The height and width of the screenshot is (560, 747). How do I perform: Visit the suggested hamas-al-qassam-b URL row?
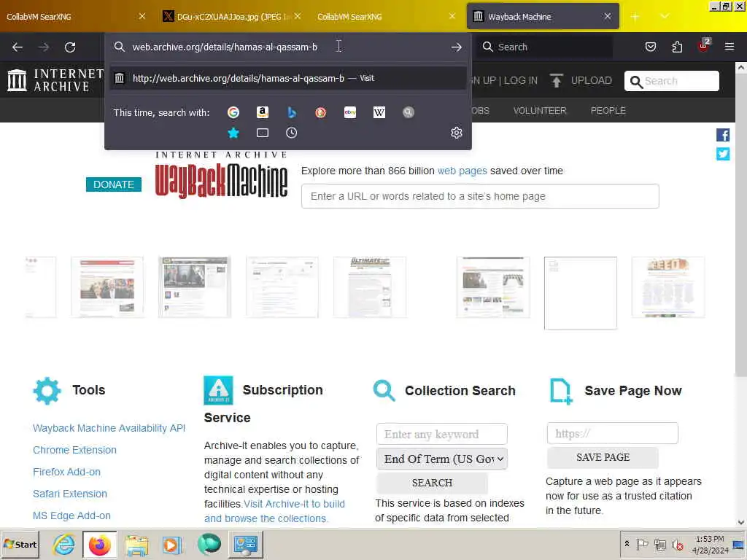pyautogui.click(x=288, y=78)
